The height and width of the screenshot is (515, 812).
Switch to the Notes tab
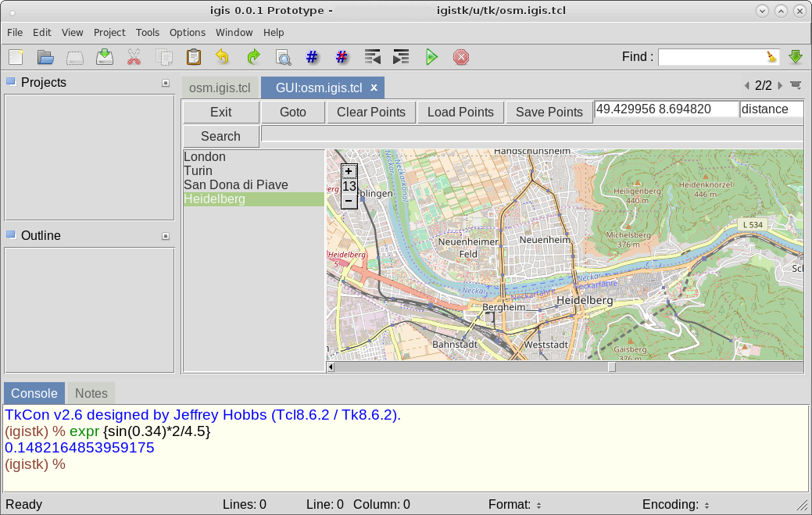tap(91, 393)
